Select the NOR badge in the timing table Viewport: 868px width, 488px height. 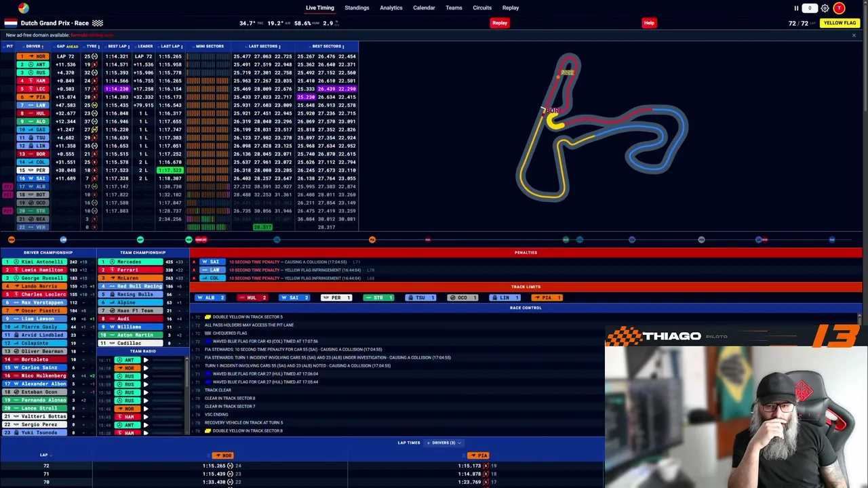click(x=33, y=56)
